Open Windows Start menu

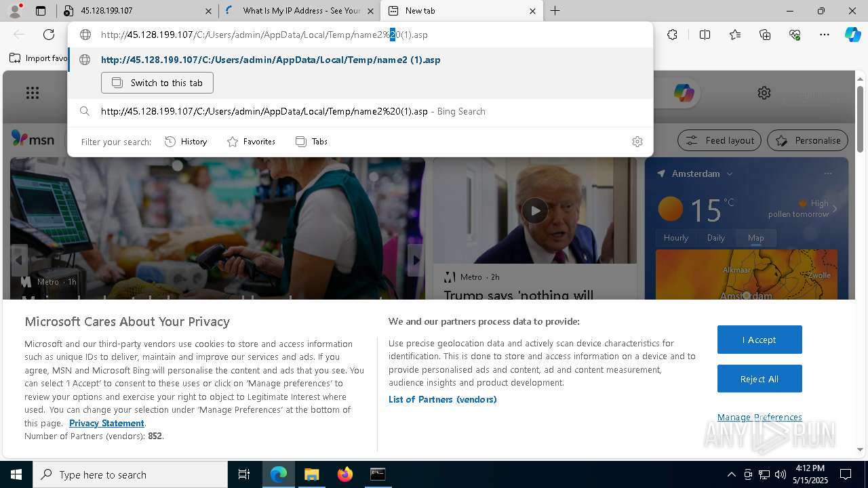tap(16, 474)
